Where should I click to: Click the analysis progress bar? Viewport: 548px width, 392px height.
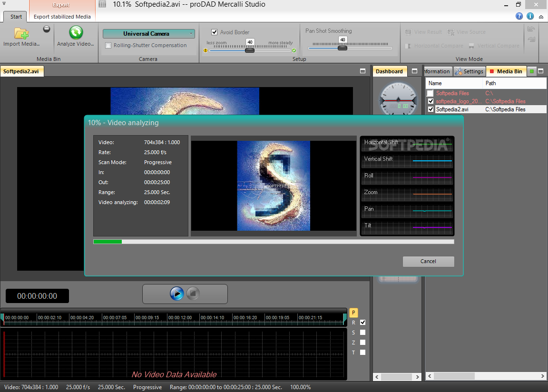pyautogui.click(x=274, y=242)
